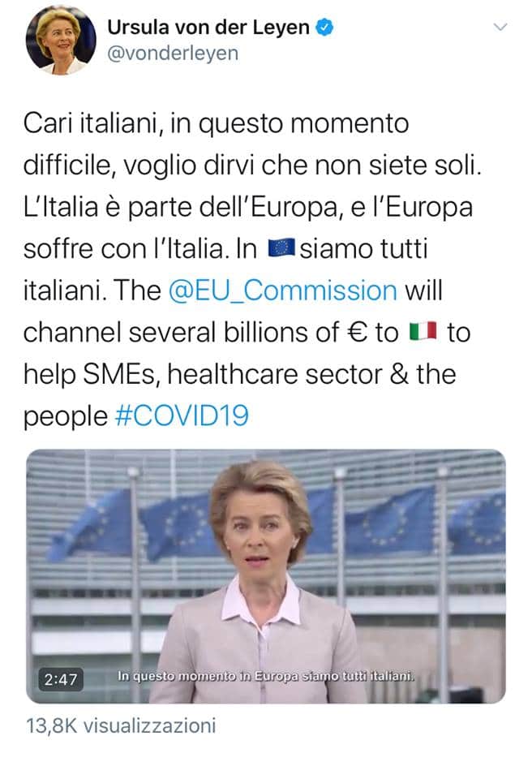Viewport: 532px width, 779px height.
Task: Click the word SMEs in the tweet
Action: pyautogui.click(x=120, y=374)
